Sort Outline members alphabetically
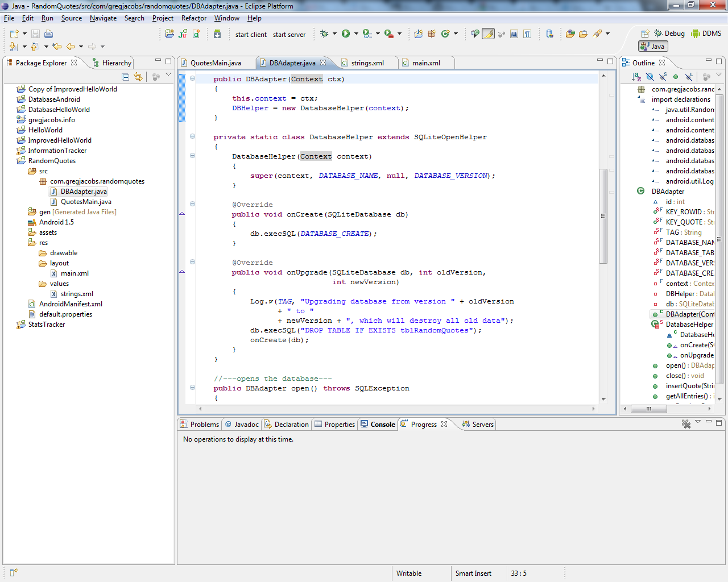This screenshot has width=728, height=582. click(636, 76)
